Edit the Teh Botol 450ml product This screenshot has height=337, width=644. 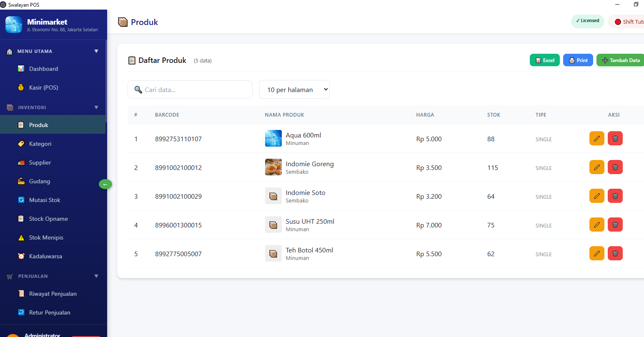596,253
